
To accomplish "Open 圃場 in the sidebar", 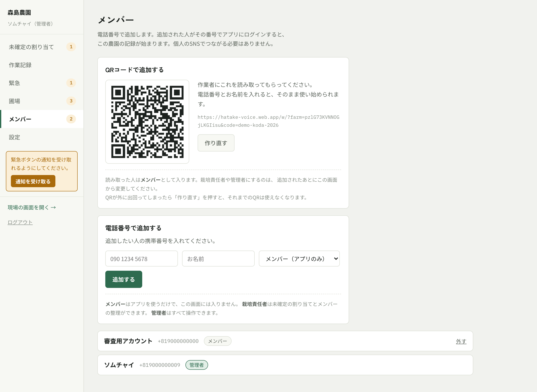I will point(42,101).
